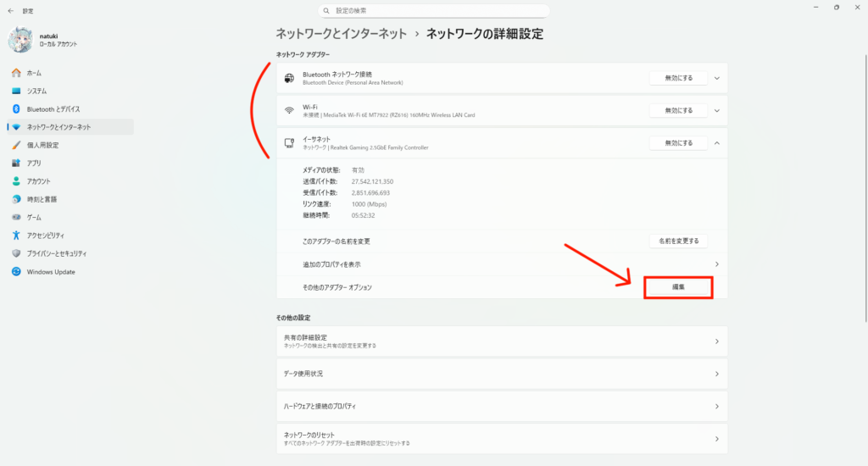Expand the Wi-Fi adapter details
The width and height of the screenshot is (868, 466).
[x=717, y=110]
